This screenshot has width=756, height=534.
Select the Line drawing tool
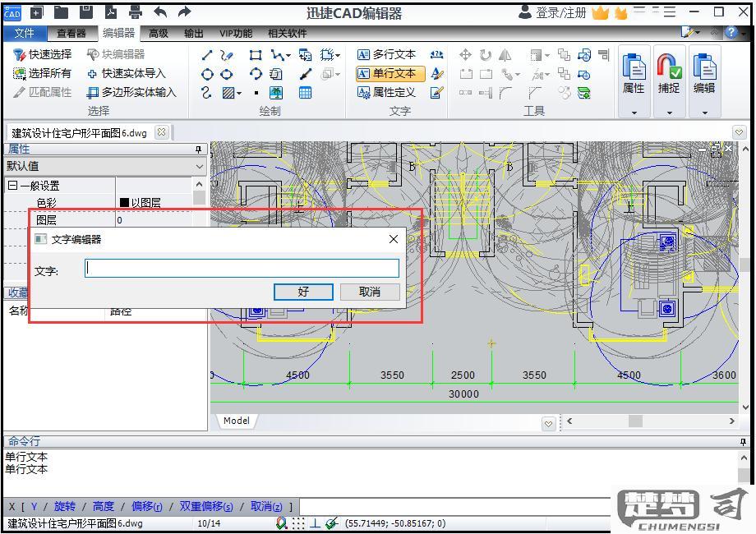click(207, 55)
